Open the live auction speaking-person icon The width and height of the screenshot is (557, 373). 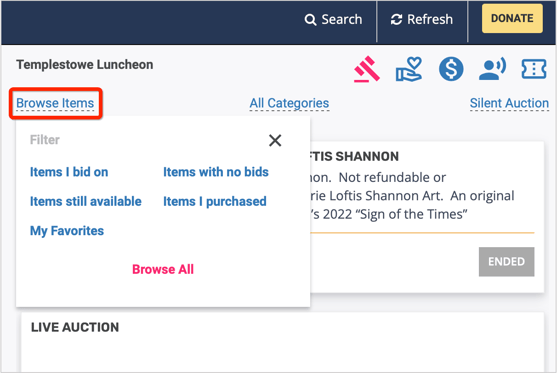pos(492,69)
